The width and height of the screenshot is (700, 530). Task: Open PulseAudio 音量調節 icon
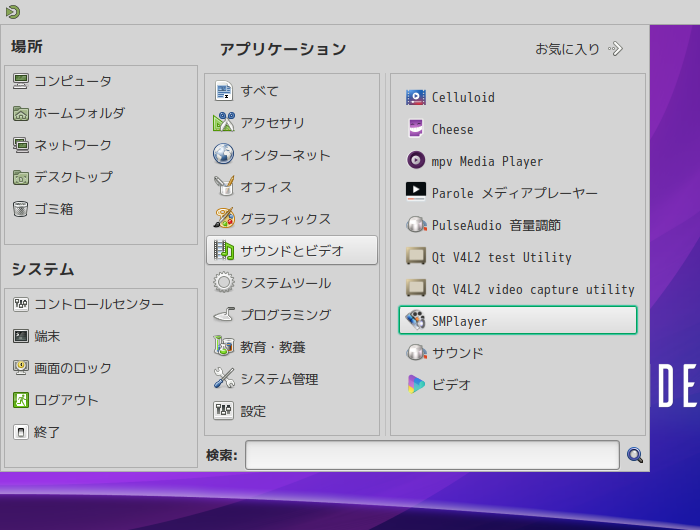[416, 225]
